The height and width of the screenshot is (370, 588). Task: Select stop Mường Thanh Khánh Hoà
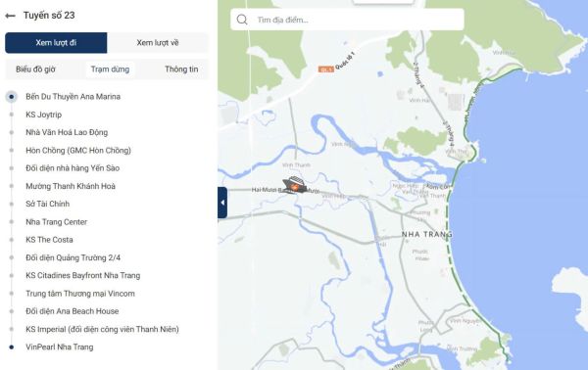[x=71, y=186]
